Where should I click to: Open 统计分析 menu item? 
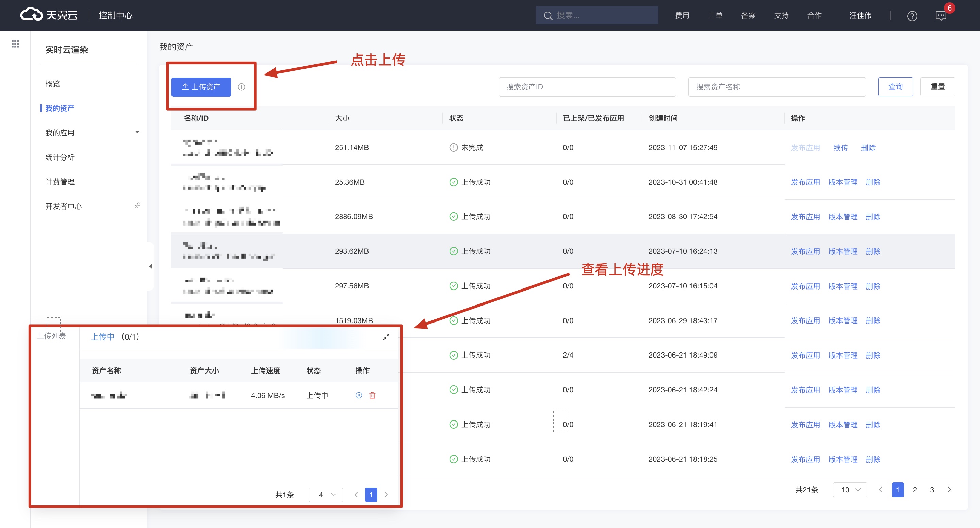click(60, 157)
